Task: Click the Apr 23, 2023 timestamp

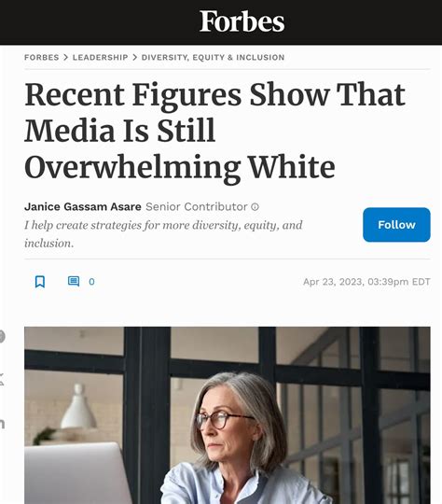Action: 366,282
